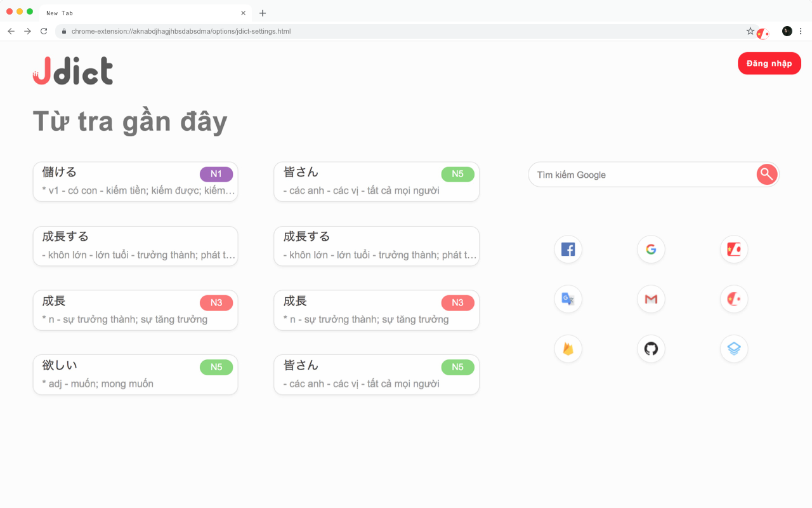
Task: Click the red magnifier search button
Action: coord(767,175)
